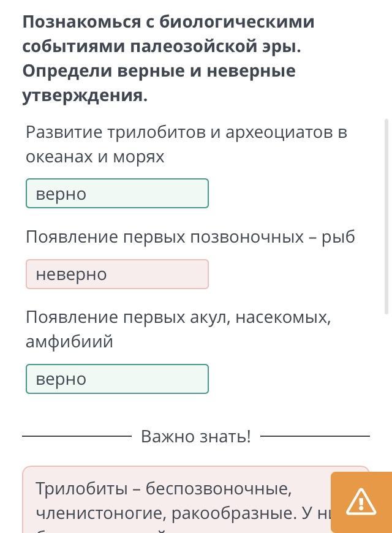Open the answer dropdown under the trilobites statement

coord(117,194)
